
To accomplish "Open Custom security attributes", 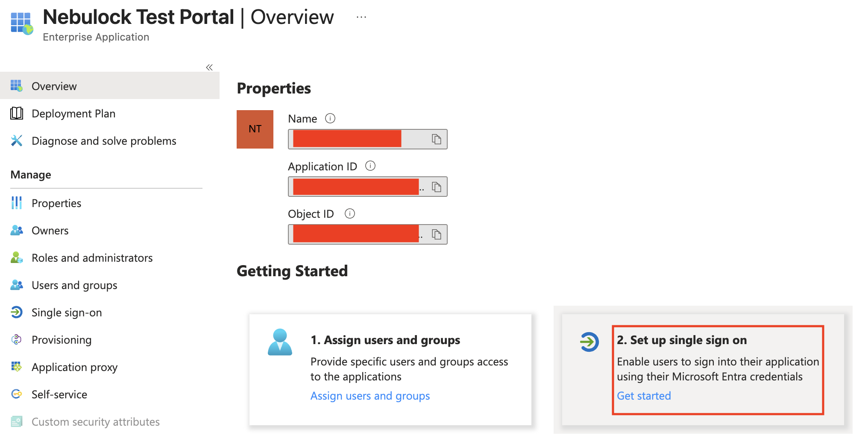I will [96, 422].
